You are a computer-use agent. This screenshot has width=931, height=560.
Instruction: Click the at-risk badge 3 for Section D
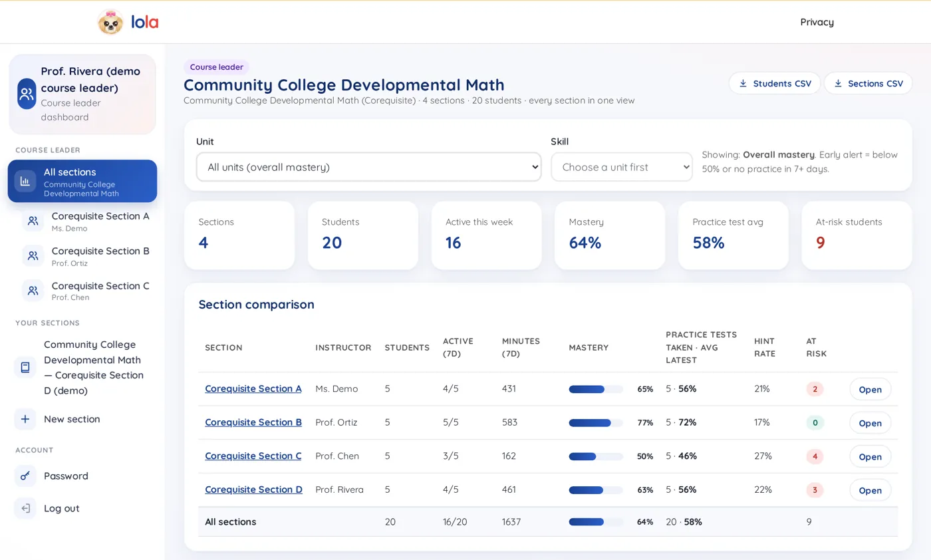pyautogui.click(x=815, y=490)
